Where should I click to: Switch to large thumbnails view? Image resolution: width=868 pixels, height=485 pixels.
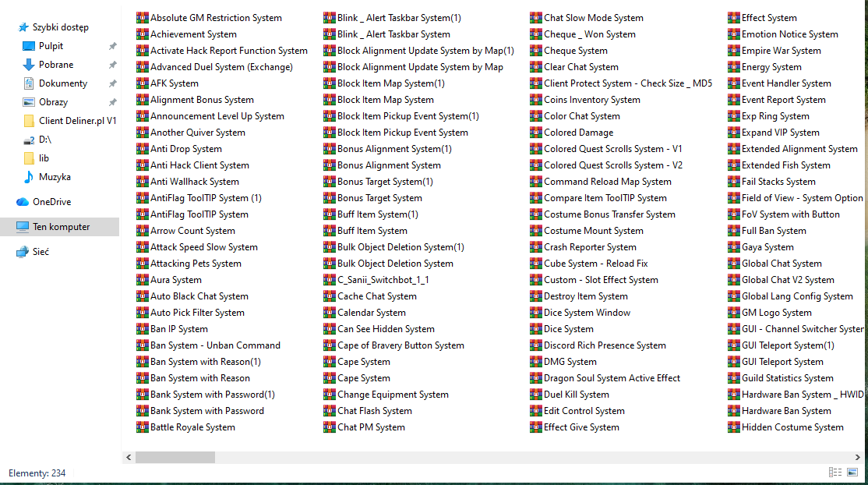click(x=853, y=473)
